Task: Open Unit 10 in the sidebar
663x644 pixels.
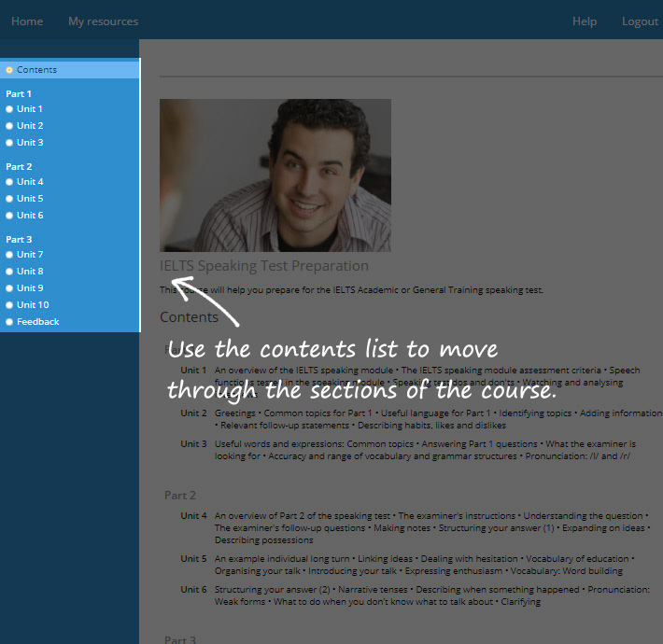Action: pos(33,305)
